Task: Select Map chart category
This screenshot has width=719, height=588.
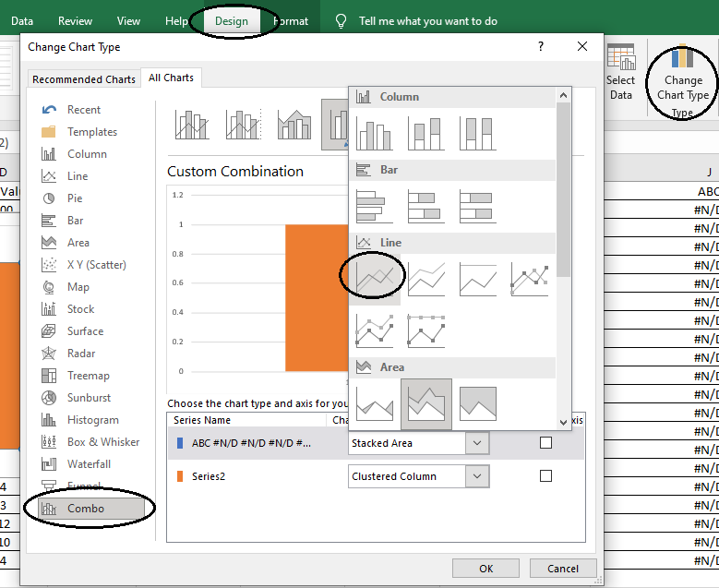Action: tap(78, 287)
